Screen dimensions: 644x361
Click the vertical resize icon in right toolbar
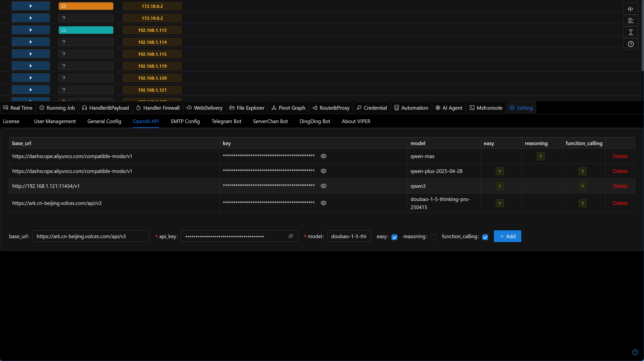coord(631,32)
